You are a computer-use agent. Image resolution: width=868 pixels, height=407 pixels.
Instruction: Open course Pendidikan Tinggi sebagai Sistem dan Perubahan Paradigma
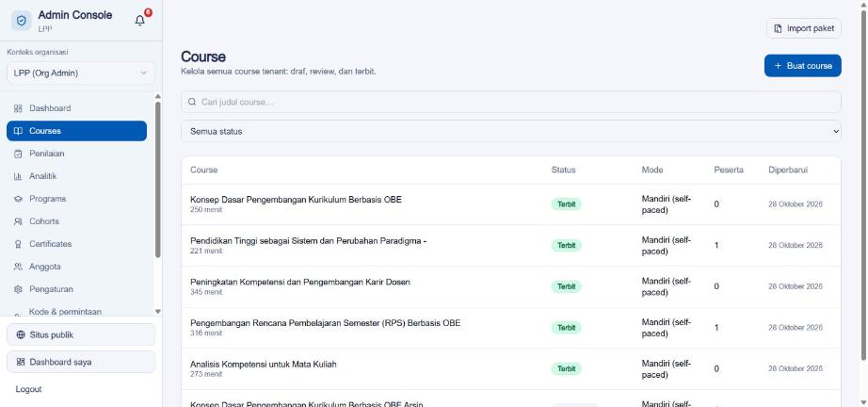[x=308, y=241]
